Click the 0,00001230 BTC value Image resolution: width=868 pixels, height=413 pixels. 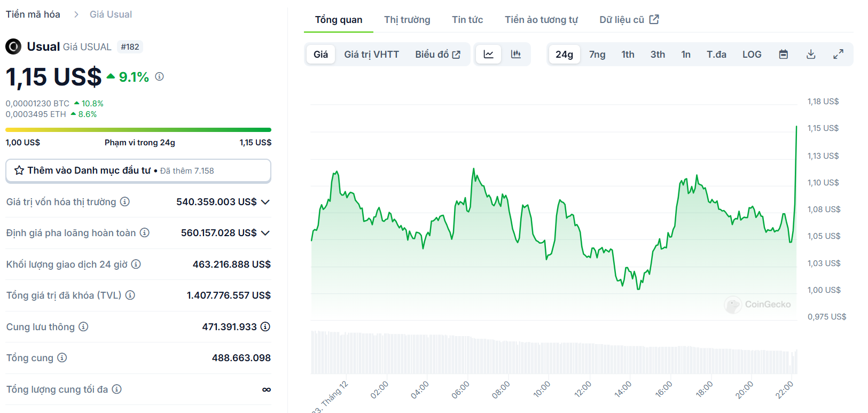(37, 103)
